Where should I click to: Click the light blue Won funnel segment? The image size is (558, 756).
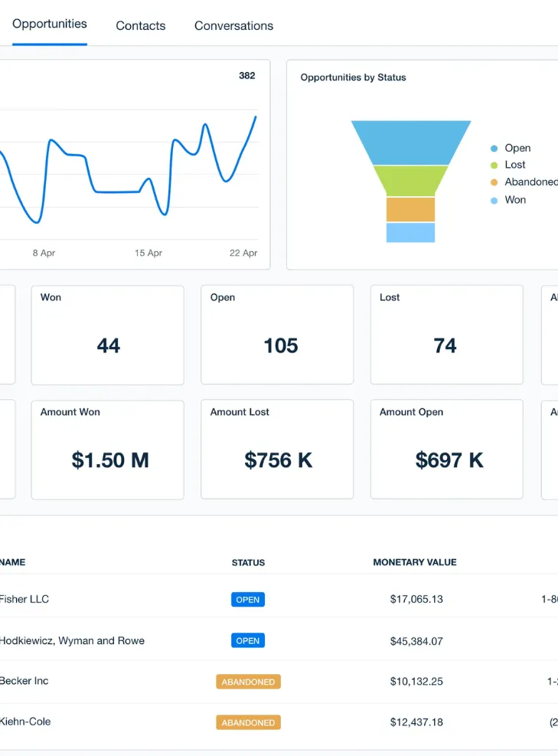click(x=410, y=232)
